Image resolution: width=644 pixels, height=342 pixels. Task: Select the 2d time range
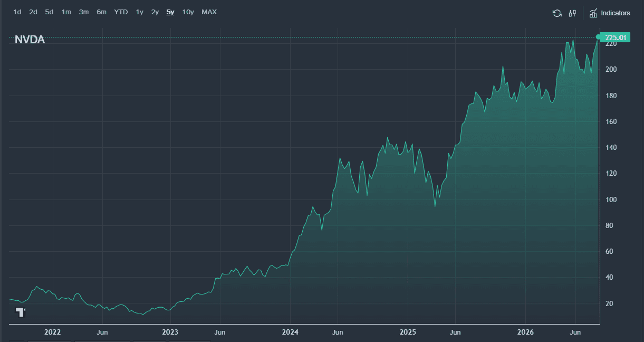(33, 12)
